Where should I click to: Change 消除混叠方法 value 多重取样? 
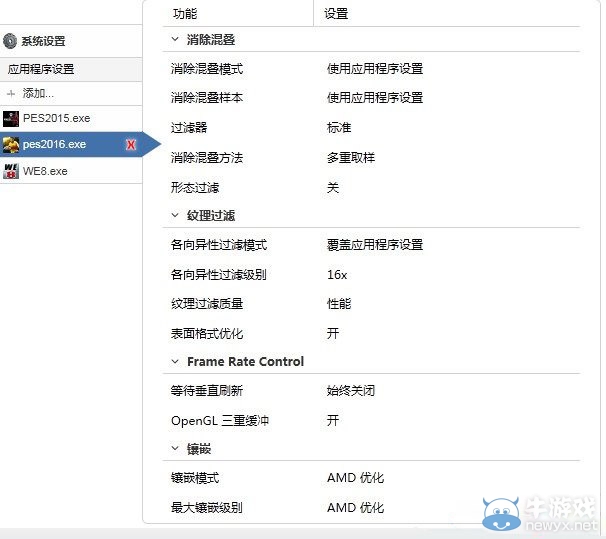tap(351, 158)
